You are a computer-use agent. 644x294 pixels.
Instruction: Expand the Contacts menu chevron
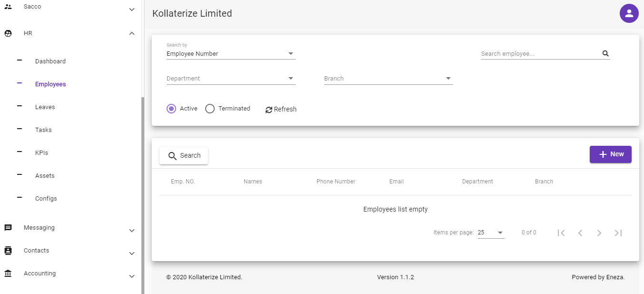point(132,253)
